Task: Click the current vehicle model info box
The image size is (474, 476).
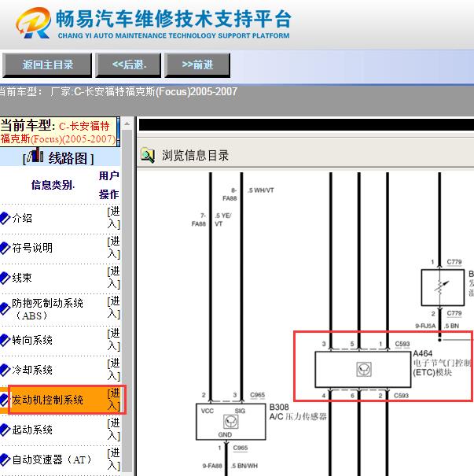Action: click(x=60, y=131)
